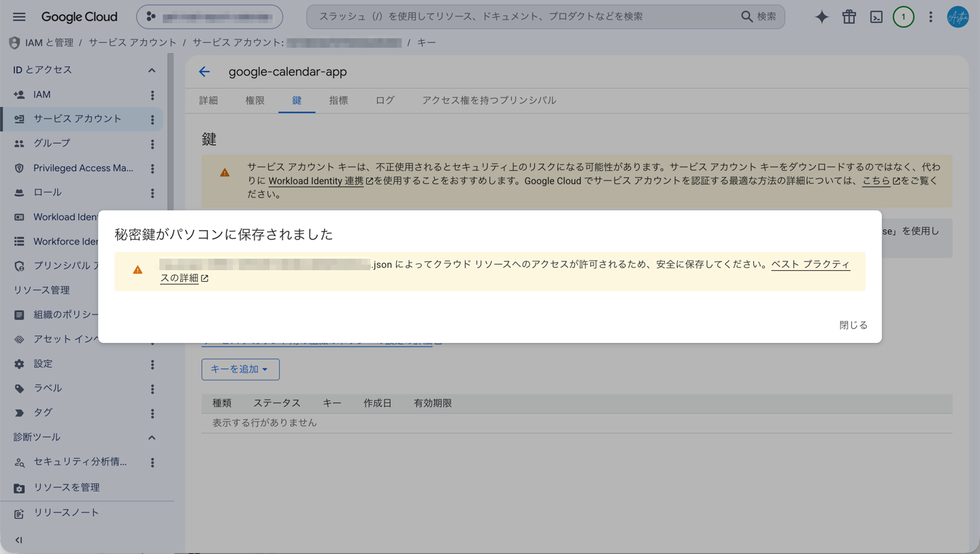Open the こちら documentation link
The image size is (980, 554).
tap(881, 181)
